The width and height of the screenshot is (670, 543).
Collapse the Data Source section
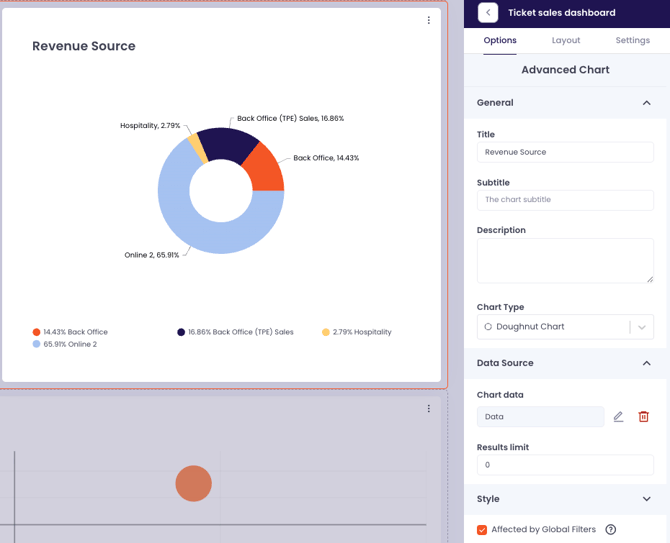(x=646, y=363)
